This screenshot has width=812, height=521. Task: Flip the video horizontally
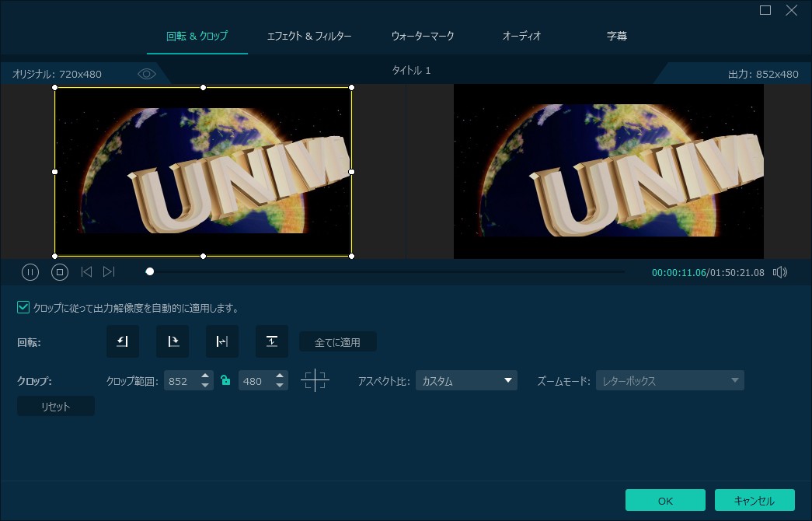pyautogui.click(x=222, y=341)
